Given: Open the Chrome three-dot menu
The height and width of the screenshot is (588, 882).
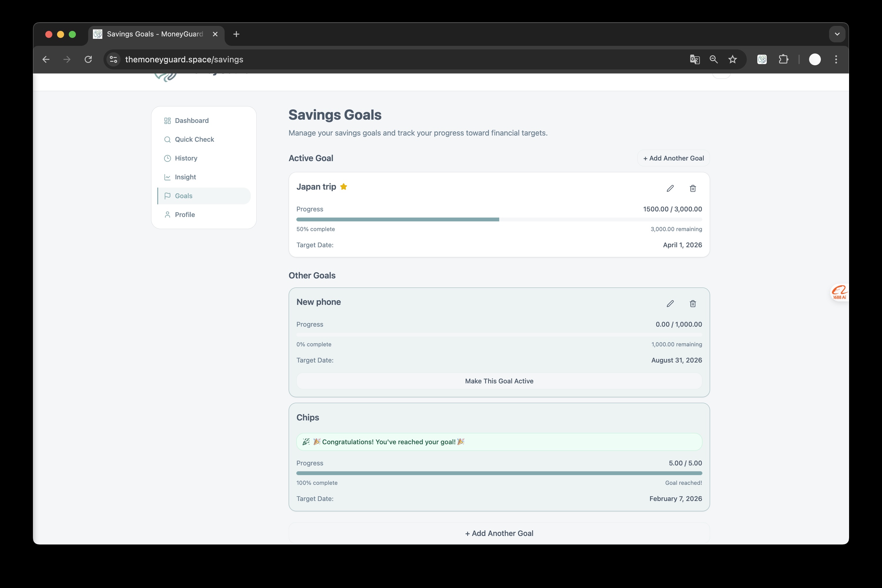Looking at the screenshot, I should pyautogui.click(x=836, y=59).
